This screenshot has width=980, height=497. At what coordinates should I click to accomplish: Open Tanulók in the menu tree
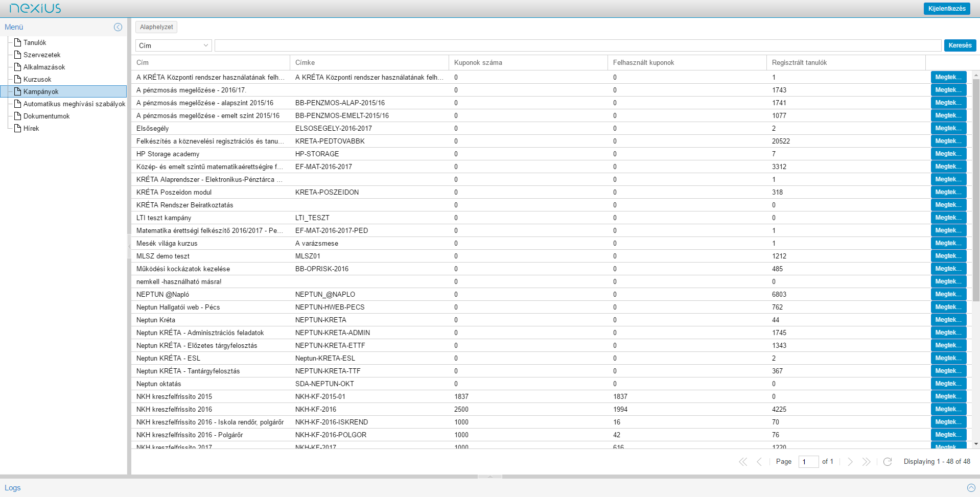tap(35, 42)
